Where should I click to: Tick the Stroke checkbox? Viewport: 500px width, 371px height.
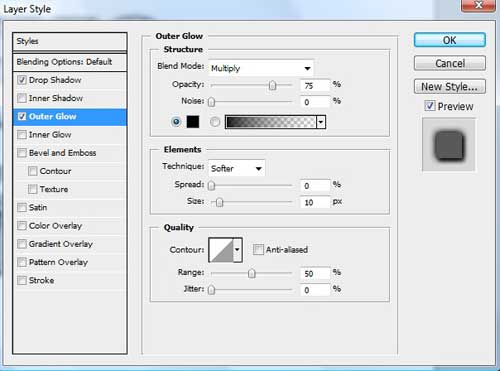coord(22,280)
